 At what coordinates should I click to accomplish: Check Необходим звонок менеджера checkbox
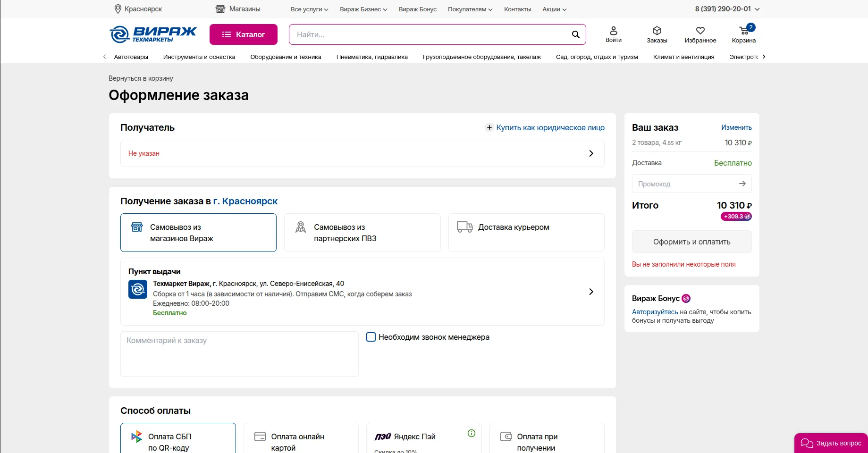click(371, 337)
